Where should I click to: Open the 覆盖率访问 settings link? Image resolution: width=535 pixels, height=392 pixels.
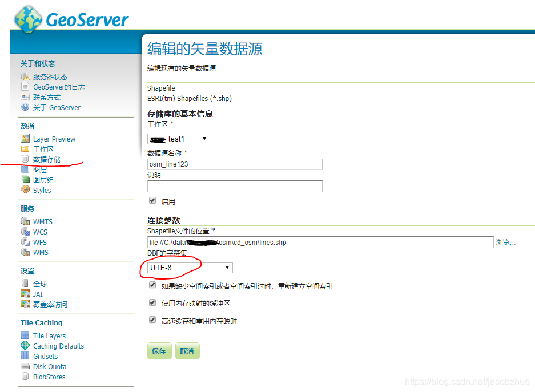[x=50, y=304]
